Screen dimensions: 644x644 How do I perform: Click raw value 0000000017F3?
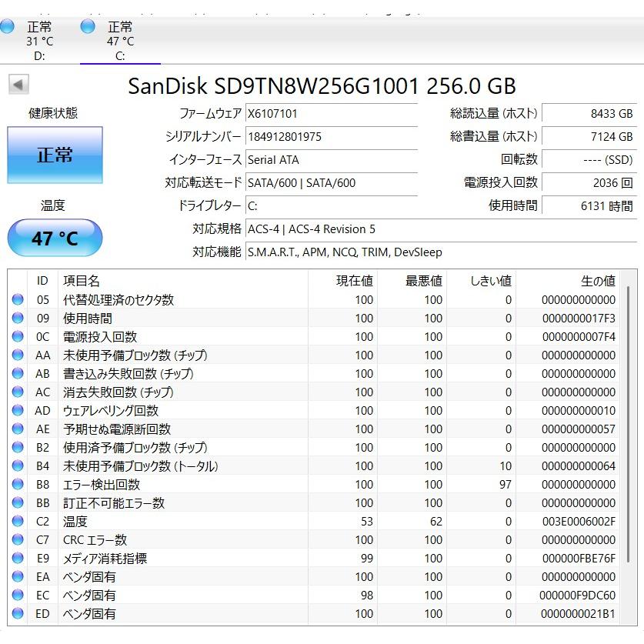click(579, 319)
